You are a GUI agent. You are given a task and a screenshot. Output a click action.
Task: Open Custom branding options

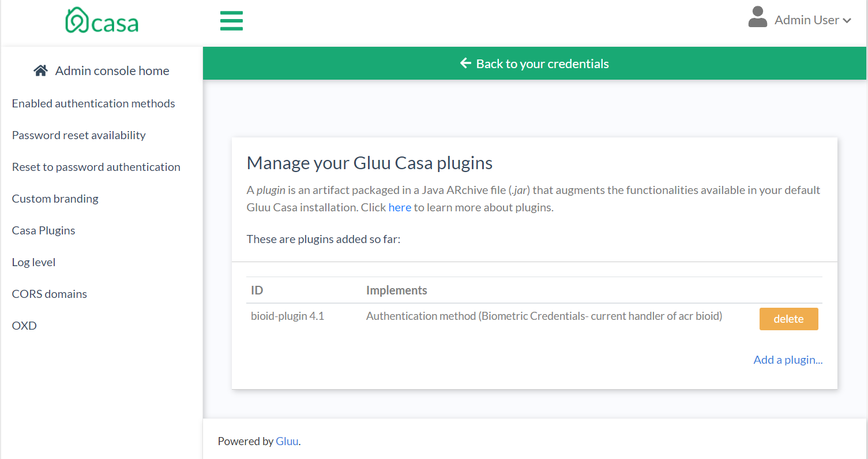click(55, 198)
